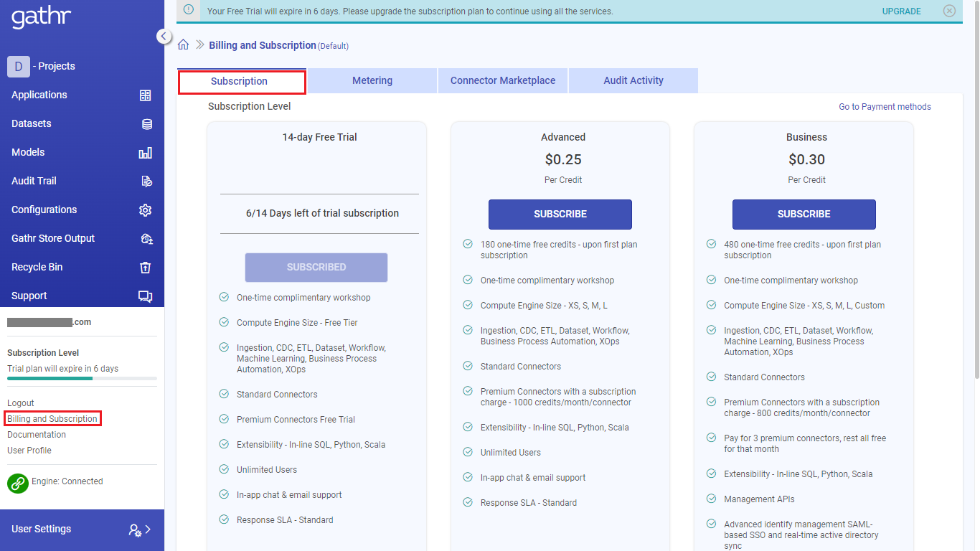Open the D Projects avatar
The height and width of the screenshot is (551, 980).
(18, 66)
